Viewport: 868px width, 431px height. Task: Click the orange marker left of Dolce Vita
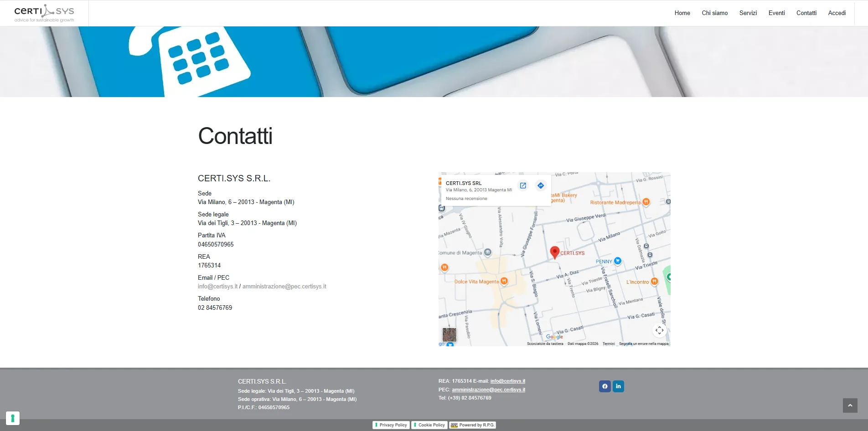[444, 267]
